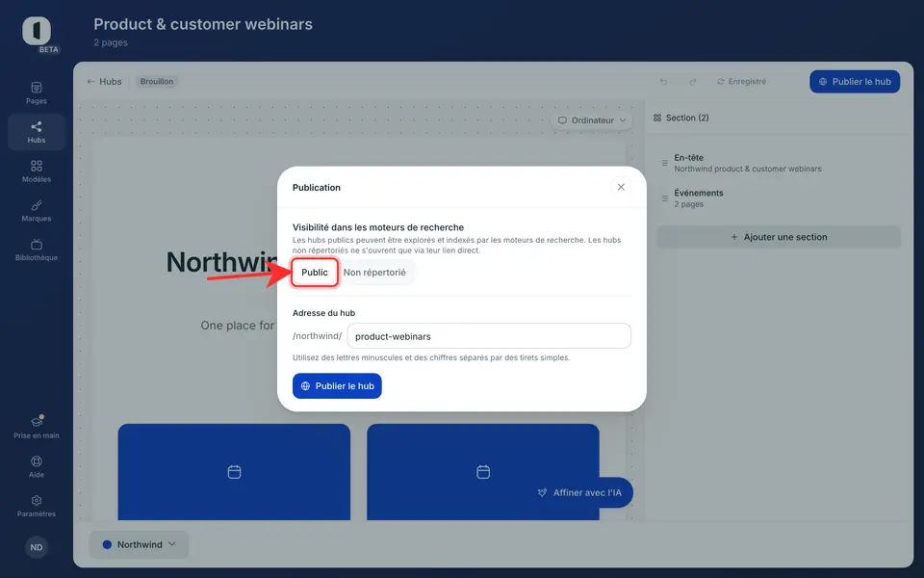Click the Brouillon status badge

(x=157, y=81)
